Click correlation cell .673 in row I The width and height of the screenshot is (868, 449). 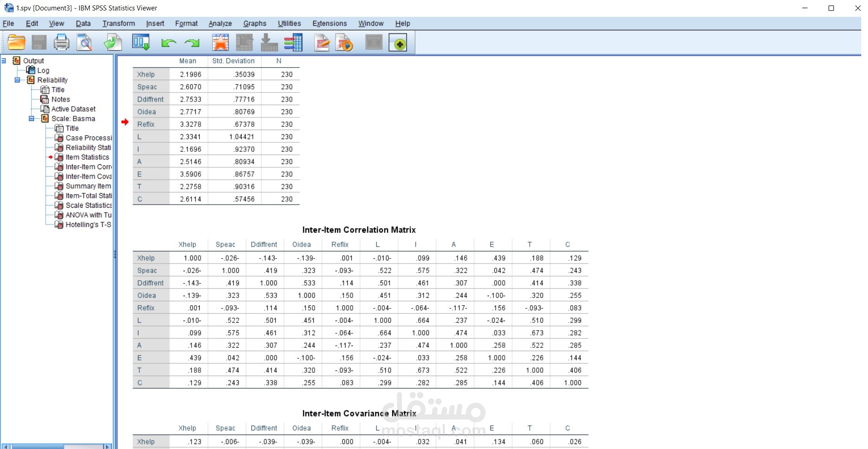click(537, 333)
